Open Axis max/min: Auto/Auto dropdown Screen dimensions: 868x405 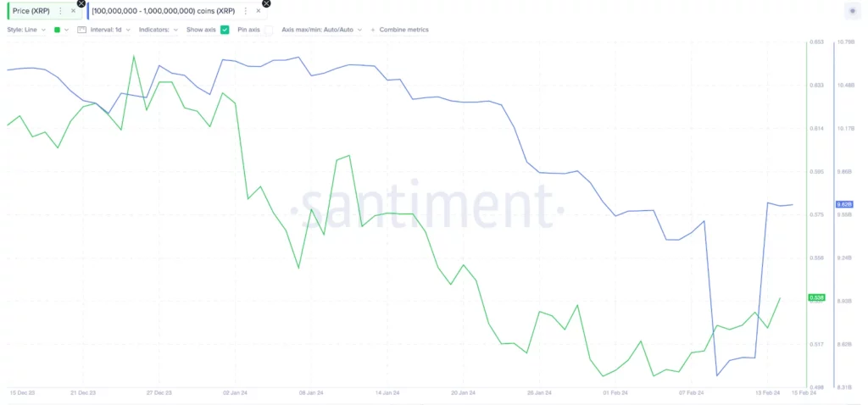tap(321, 30)
